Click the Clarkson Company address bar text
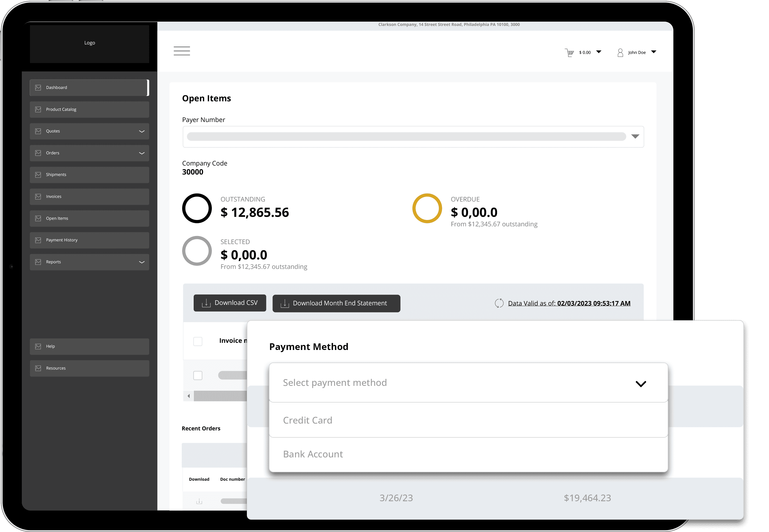This screenshot has width=769, height=532. point(449,25)
